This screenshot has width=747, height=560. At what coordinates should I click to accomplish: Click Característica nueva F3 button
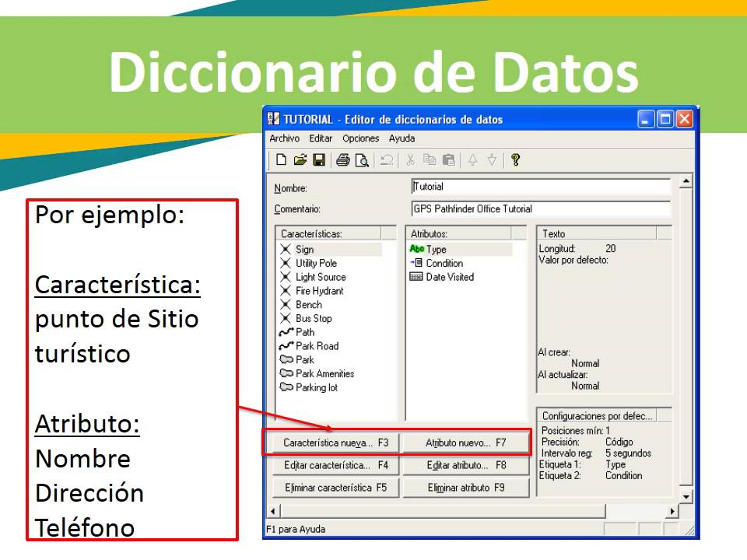click(x=335, y=443)
